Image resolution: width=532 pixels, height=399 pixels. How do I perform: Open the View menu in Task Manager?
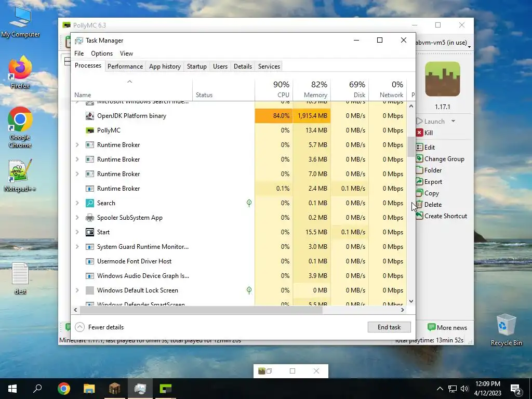(126, 54)
